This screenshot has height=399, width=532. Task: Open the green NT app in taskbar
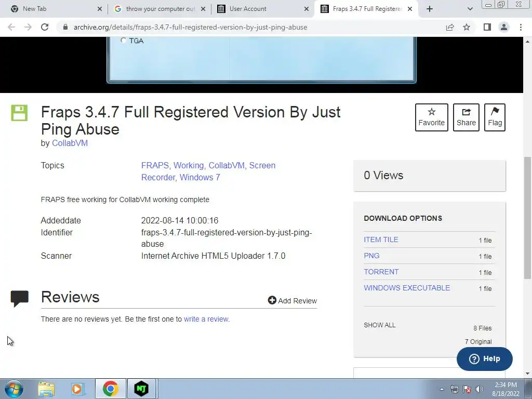tap(141, 389)
